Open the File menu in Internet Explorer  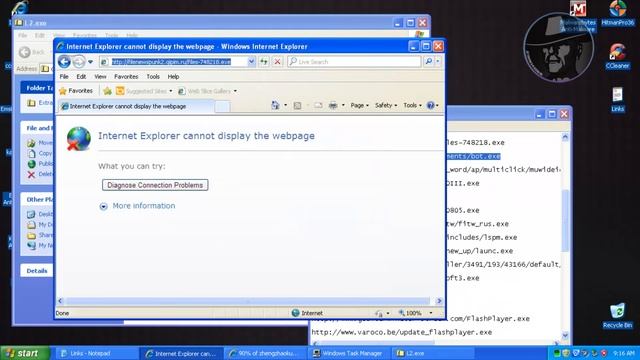pyautogui.click(x=64, y=77)
